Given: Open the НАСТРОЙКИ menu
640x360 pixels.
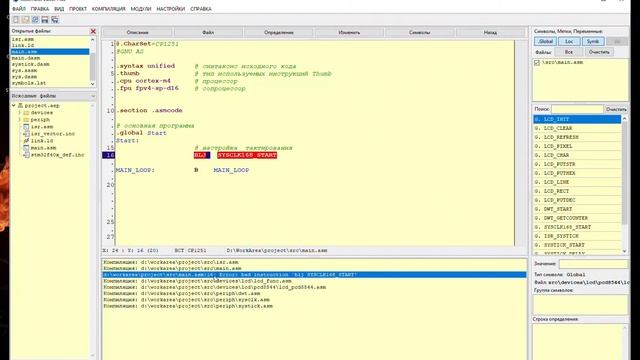Looking at the screenshot, I should pos(171,9).
